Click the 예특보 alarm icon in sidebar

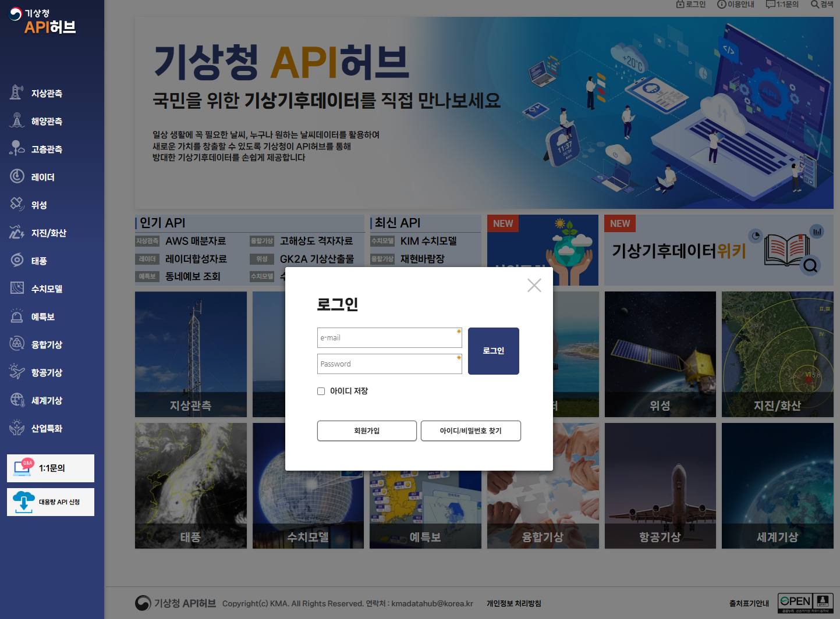click(x=17, y=316)
